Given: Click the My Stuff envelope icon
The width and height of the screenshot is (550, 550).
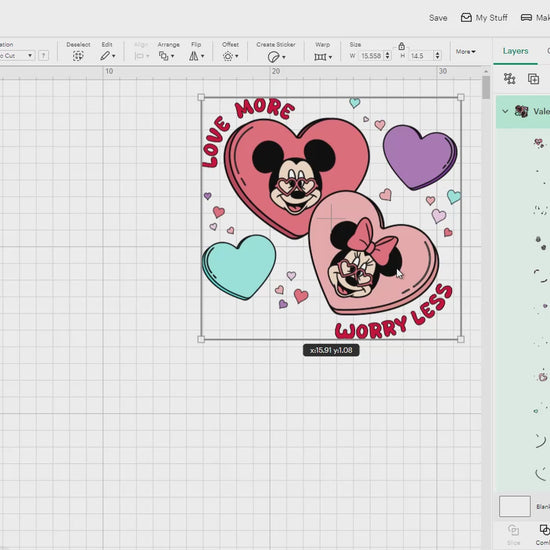Looking at the screenshot, I should point(466,18).
